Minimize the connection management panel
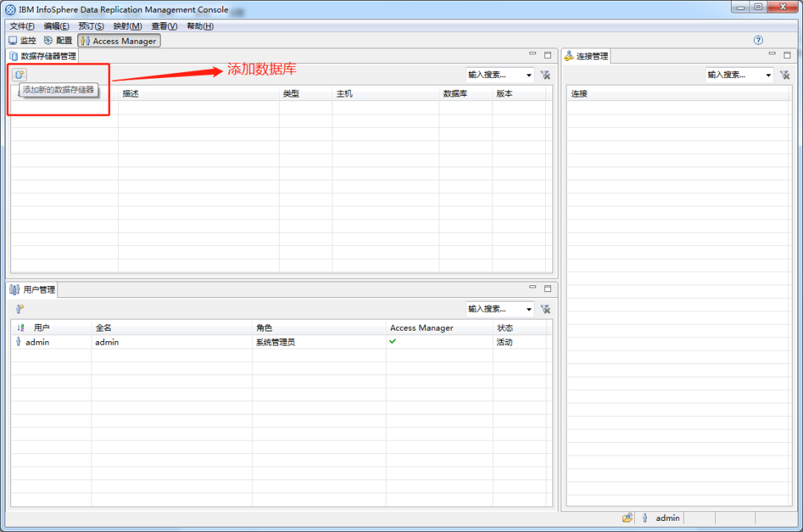 773,53
